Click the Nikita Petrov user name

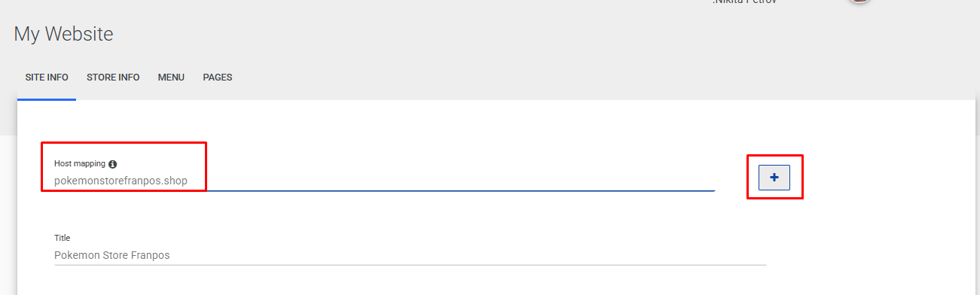(744, 2)
